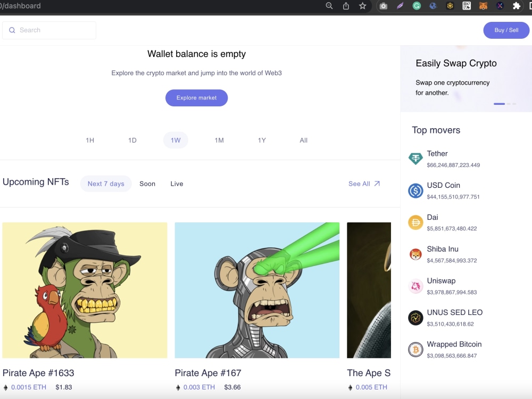Select the All time range
This screenshot has width=532, height=399.
(304, 140)
